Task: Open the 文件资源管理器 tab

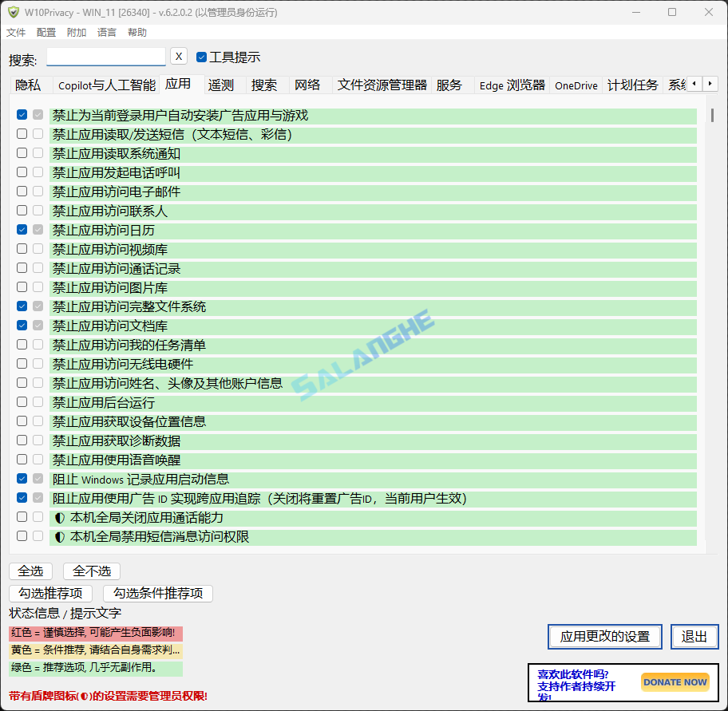Action: point(382,85)
